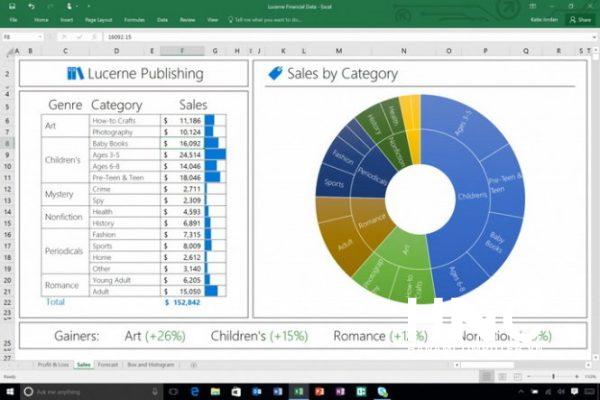
Task: Switch to the Forecast sheet tab
Action: (x=107, y=366)
